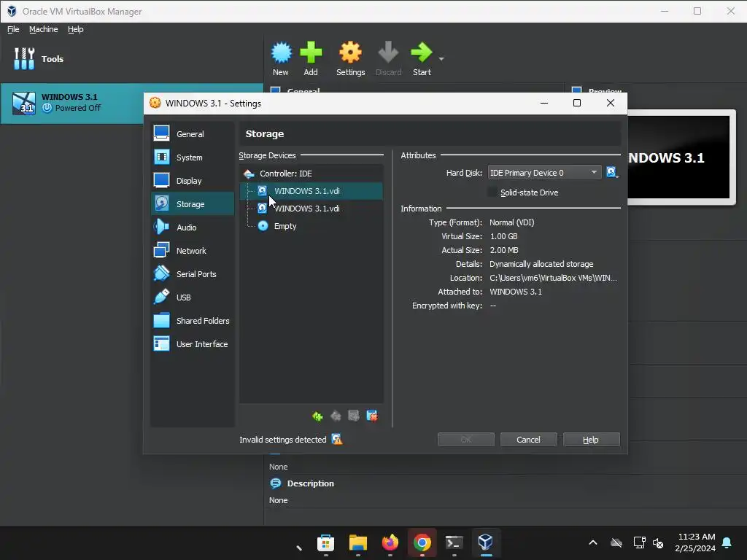The height and width of the screenshot is (560, 747).
Task: Open the File menu
Action: coord(13,29)
